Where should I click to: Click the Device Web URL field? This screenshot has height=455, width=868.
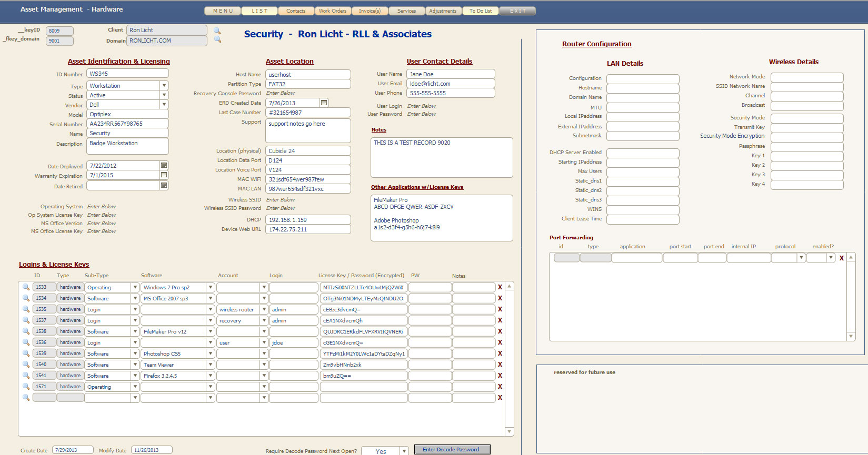(x=308, y=229)
